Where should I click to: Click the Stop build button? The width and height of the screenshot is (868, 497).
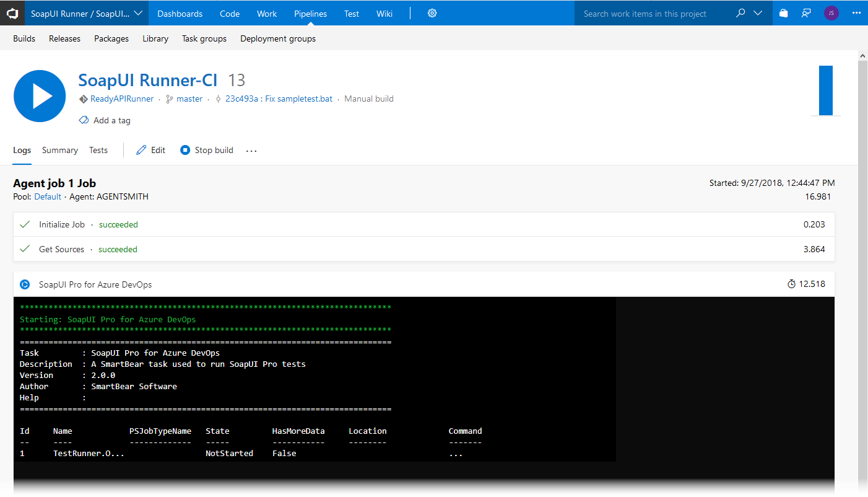tap(207, 150)
